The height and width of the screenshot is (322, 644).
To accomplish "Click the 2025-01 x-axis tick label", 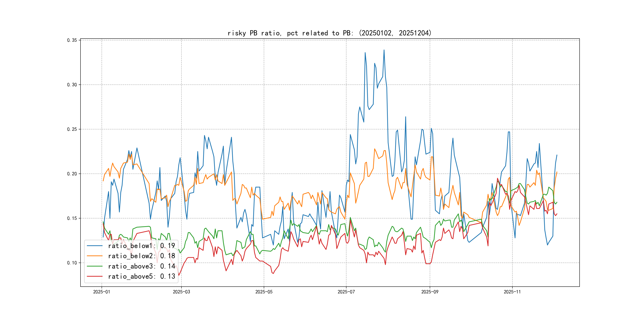I will [102, 292].
